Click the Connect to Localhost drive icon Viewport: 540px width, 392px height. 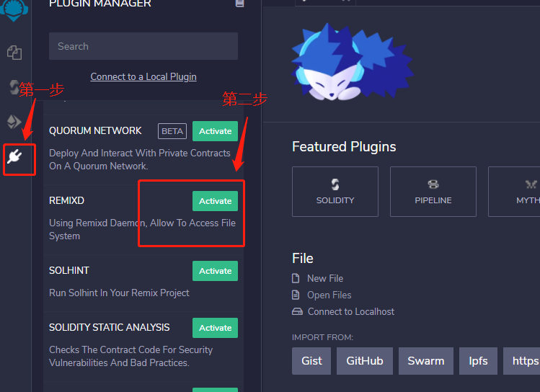(x=297, y=311)
